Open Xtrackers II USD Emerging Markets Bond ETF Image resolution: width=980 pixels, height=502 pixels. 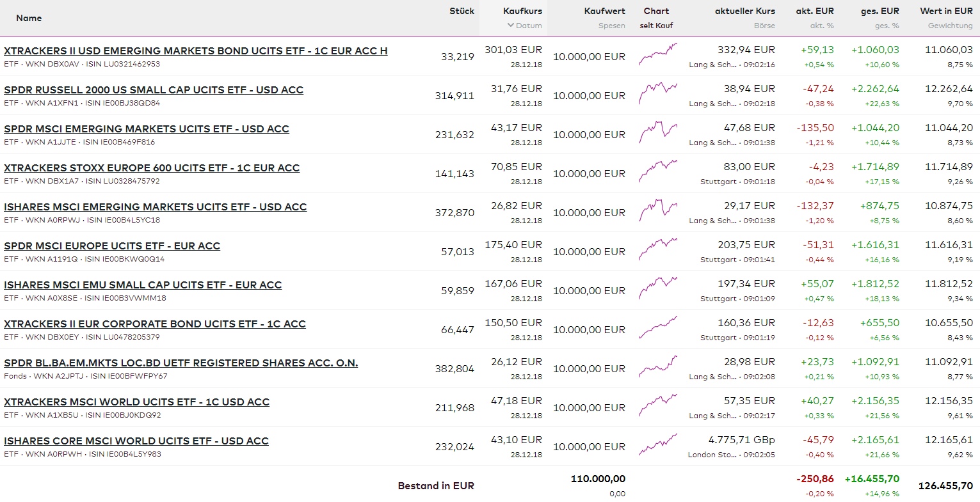[x=195, y=51]
